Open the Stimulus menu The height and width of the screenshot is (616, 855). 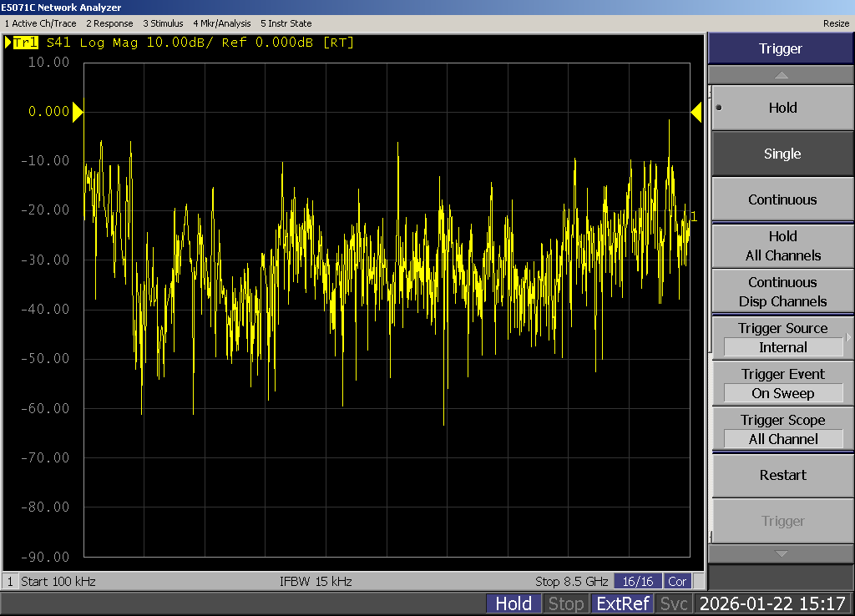click(x=163, y=23)
